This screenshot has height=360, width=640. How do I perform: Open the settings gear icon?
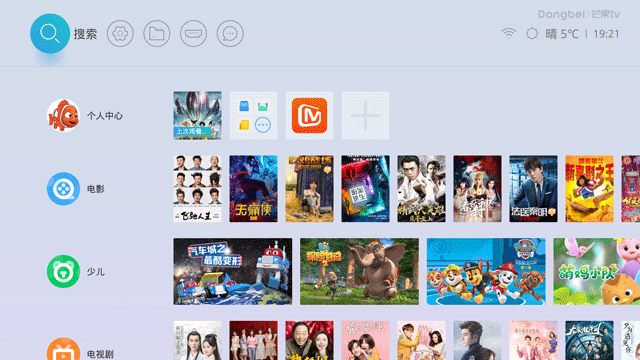[120, 33]
